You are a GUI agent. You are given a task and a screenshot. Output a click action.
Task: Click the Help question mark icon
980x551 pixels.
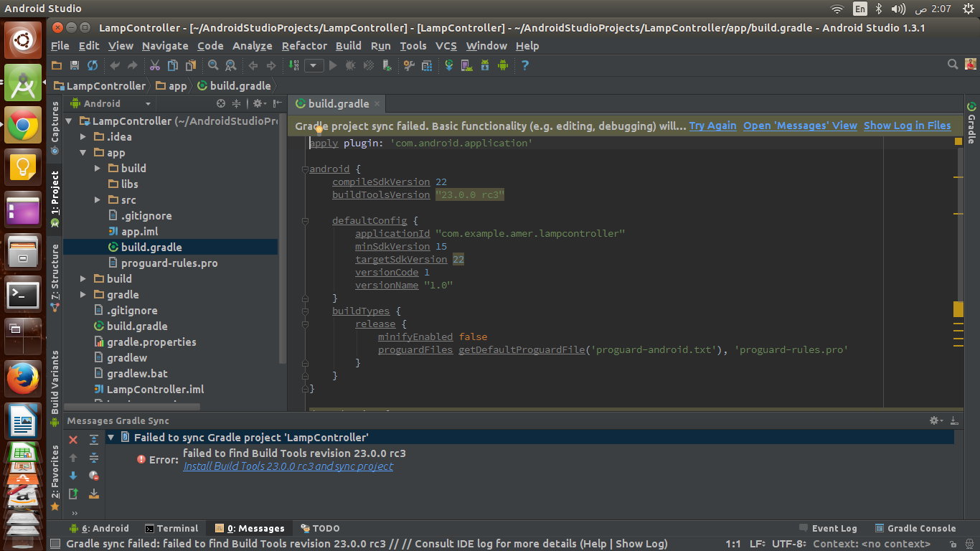(x=525, y=65)
